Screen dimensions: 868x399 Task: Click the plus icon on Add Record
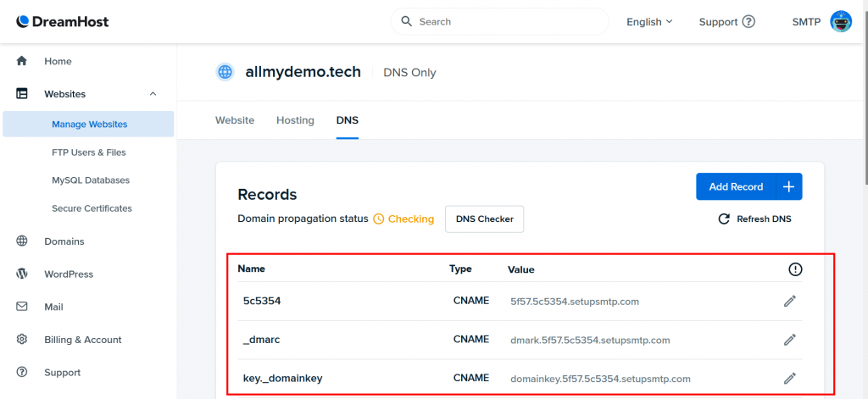click(789, 187)
